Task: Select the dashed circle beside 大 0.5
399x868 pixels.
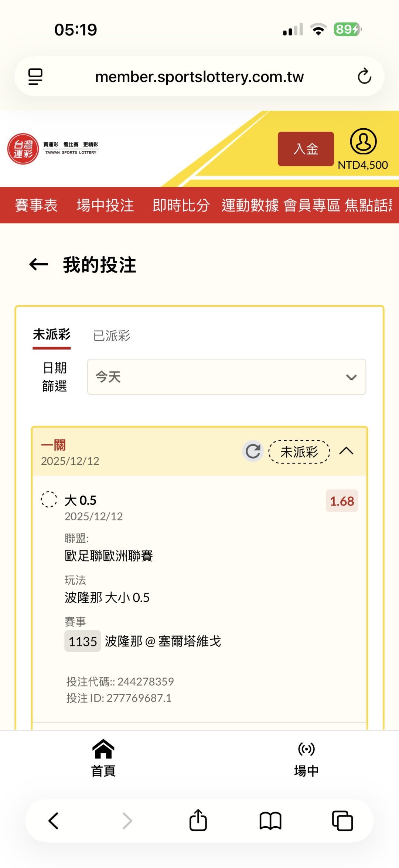Action: tap(49, 499)
